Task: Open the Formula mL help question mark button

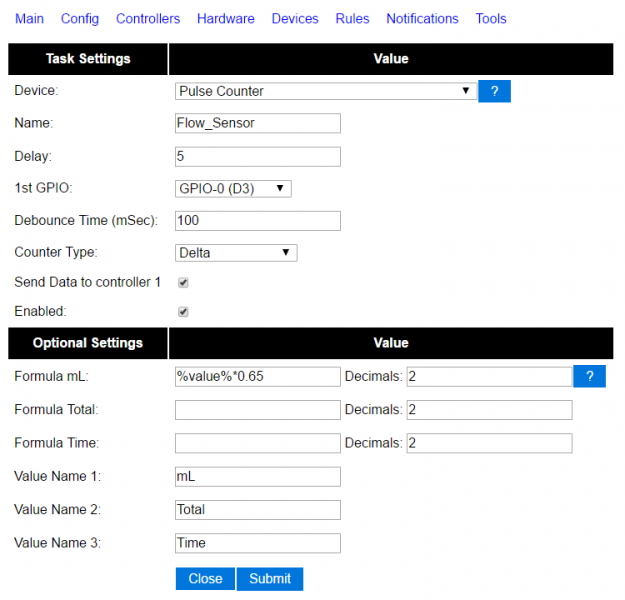Action: [x=589, y=376]
